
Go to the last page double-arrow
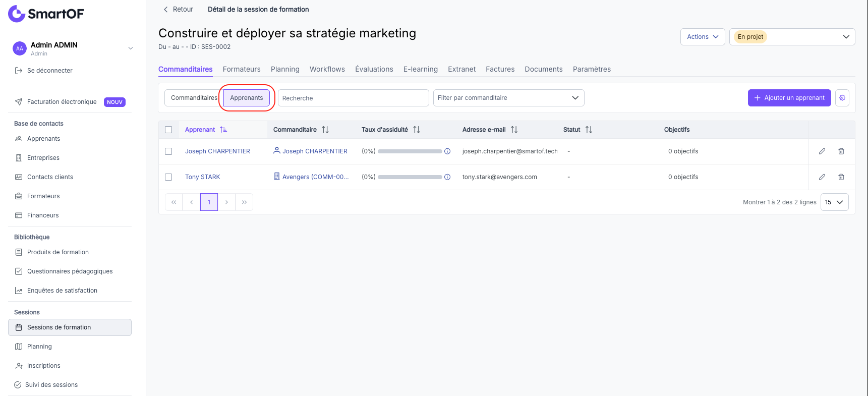click(244, 202)
